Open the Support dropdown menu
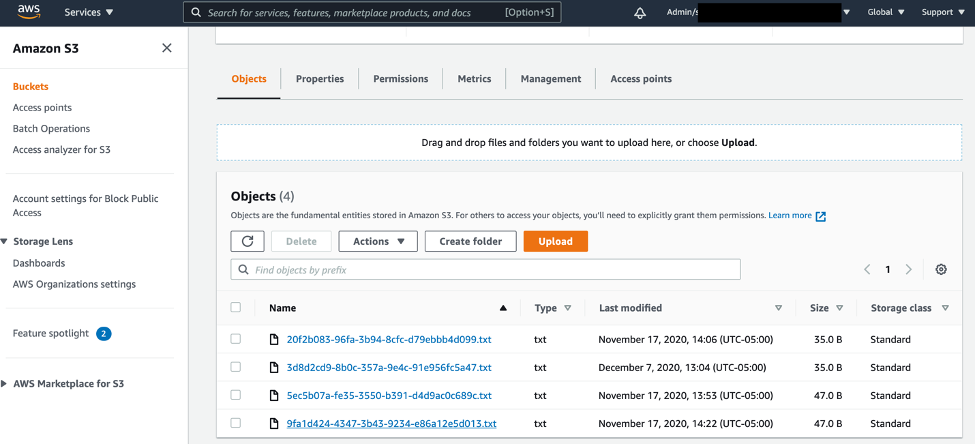 943,12
